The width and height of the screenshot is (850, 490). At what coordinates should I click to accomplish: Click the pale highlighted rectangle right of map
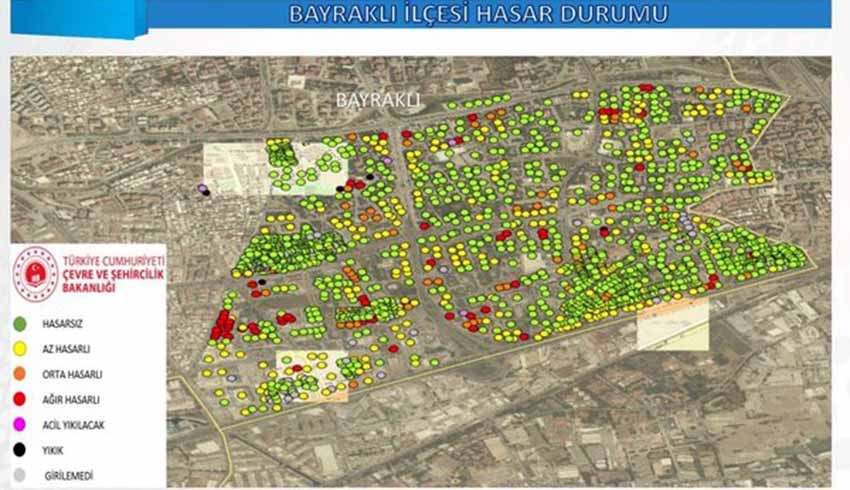tap(672, 324)
